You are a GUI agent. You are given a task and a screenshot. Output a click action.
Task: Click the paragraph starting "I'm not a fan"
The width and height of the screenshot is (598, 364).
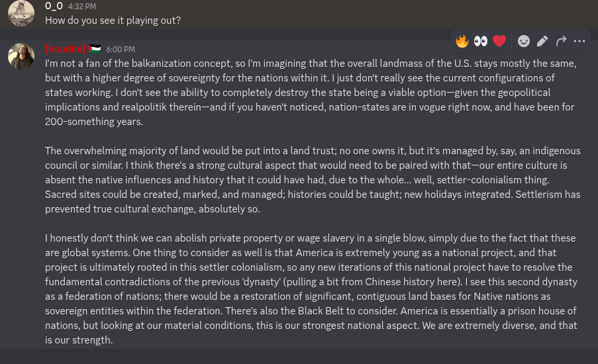point(310,93)
